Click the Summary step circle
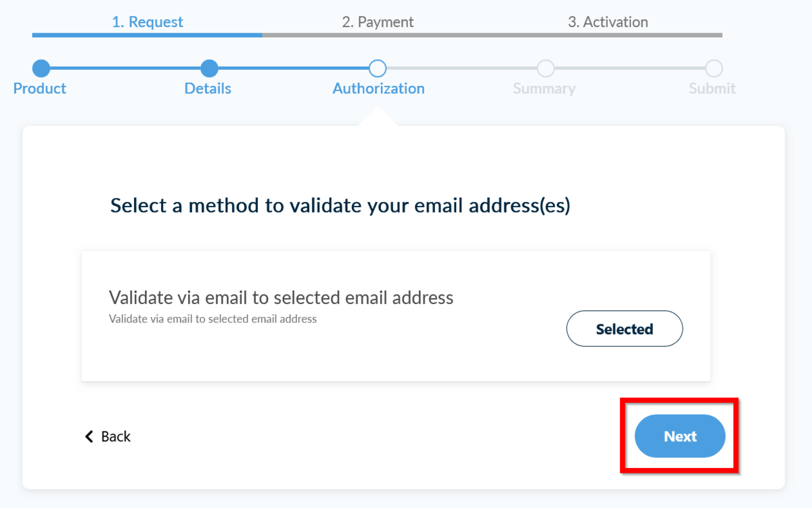812x508 pixels. [x=545, y=68]
